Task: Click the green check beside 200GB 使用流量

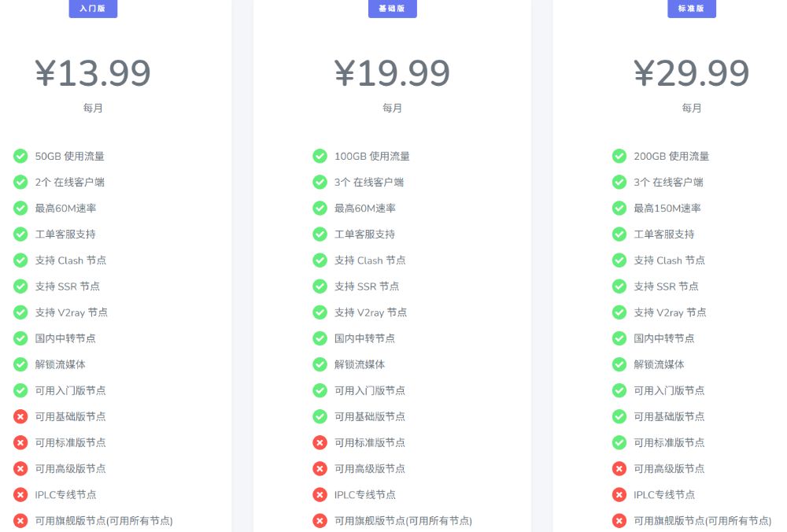Action: pos(619,156)
